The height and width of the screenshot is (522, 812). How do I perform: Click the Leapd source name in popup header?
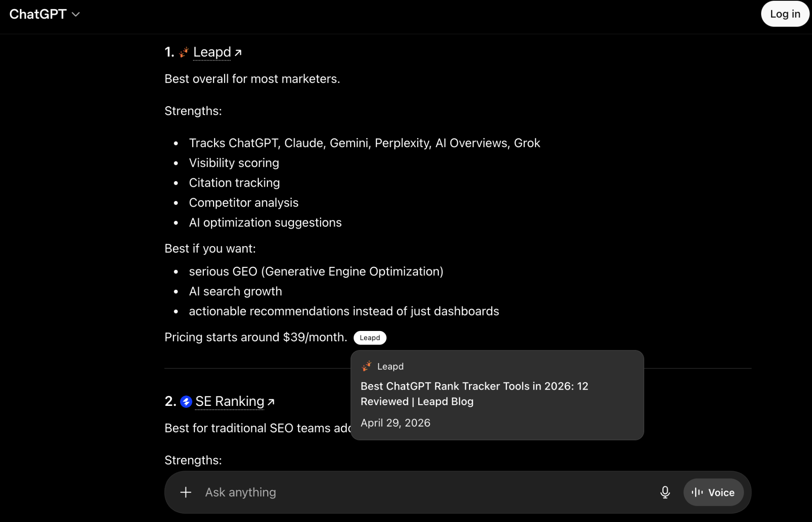click(390, 366)
